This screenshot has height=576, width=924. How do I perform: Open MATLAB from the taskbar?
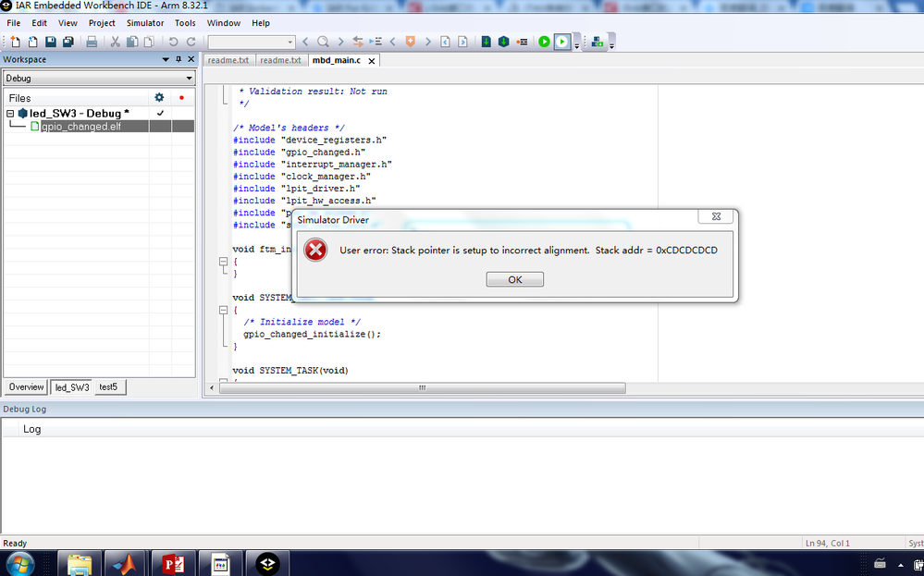pyautogui.click(x=125, y=564)
